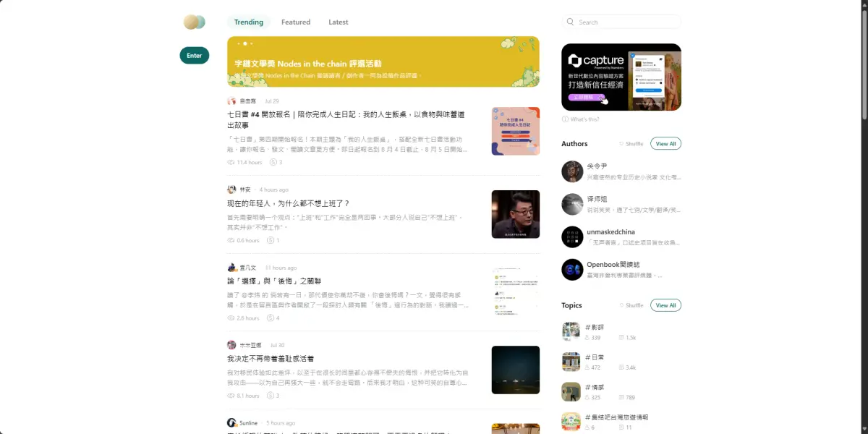Click unmaskedchina name in Authors list
This screenshot has width=868, height=434.
pyautogui.click(x=610, y=231)
